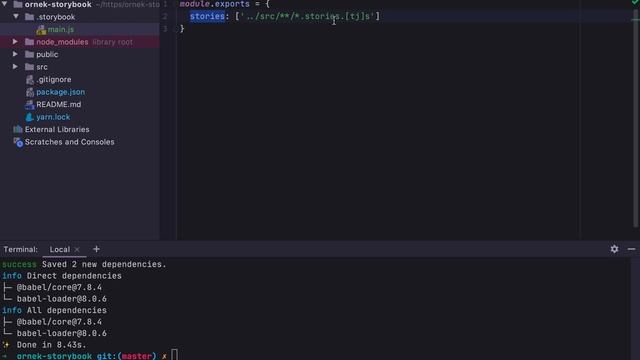Expand the src folder arrow

click(x=15, y=67)
